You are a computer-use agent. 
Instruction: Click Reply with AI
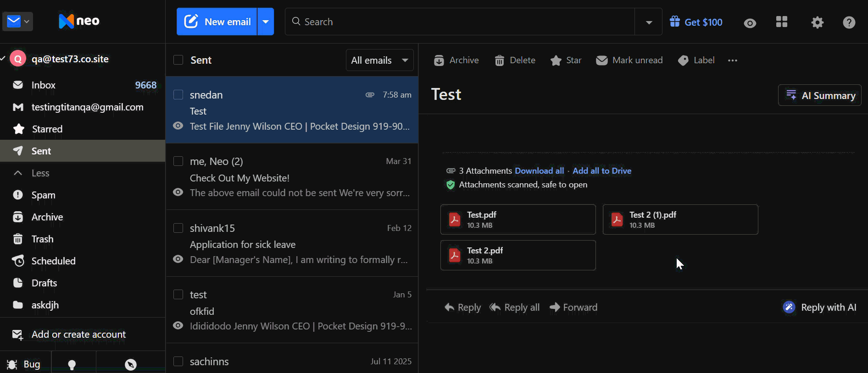tap(819, 307)
